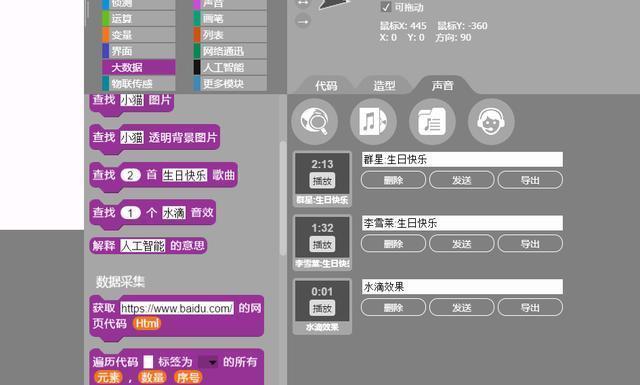
Task: Switch to the 代码 tab
Action: tap(326, 86)
